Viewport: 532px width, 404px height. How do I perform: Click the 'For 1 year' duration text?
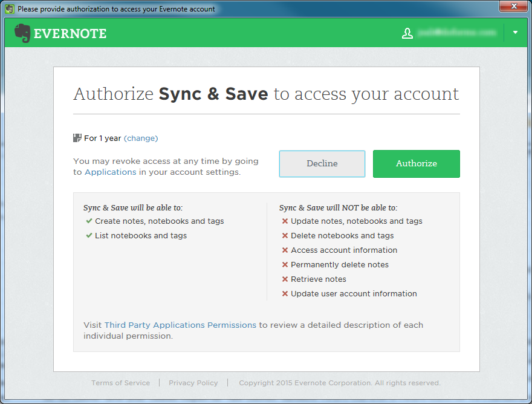point(102,138)
